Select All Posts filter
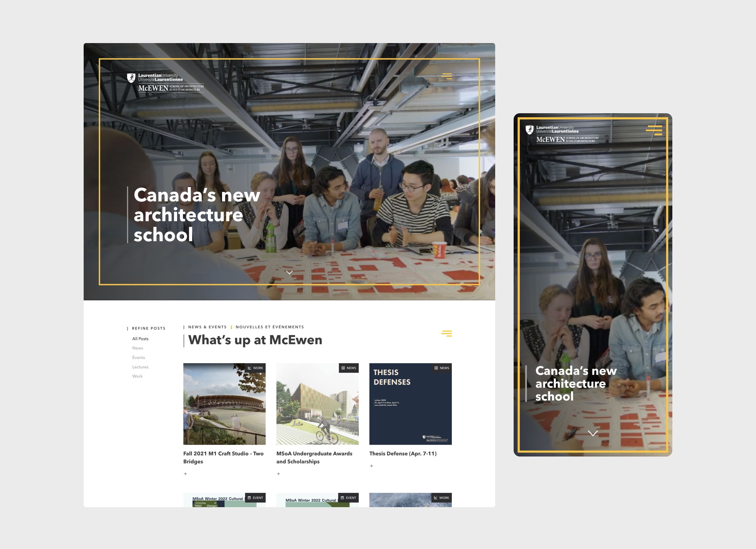The height and width of the screenshot is (549, 756). click(x=140, y=339)
